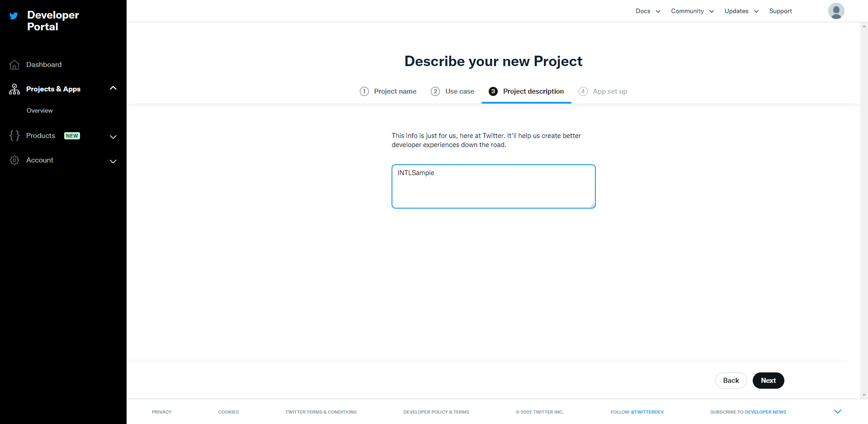The image size is (868, 424).
Task: Switch to the Use case step
Action: (x=453, y=91)
